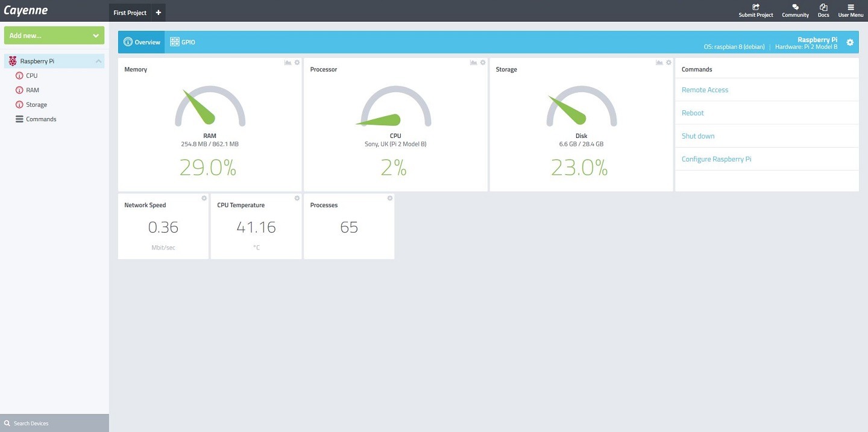This screenshot has width=868, height=432.
Task: Select CPU in the device tree
Action: pos(32,76)
